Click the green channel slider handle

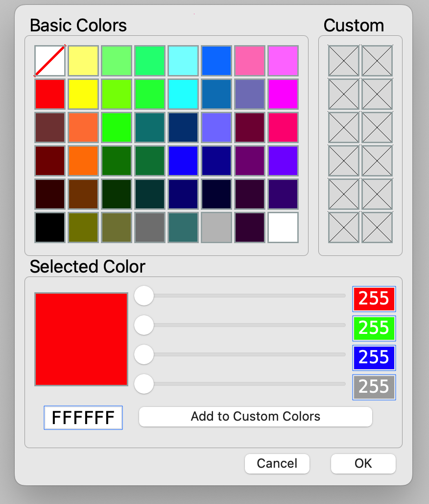click(144, 325)
